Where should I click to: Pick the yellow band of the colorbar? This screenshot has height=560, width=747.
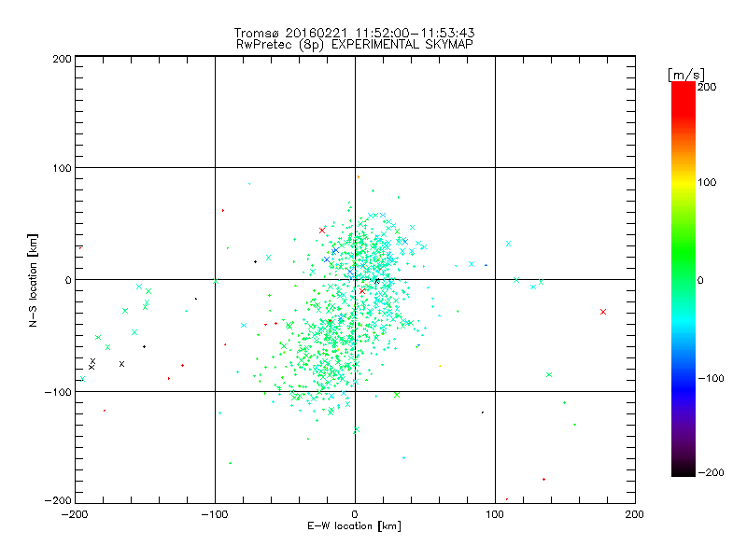pos(684,182)
